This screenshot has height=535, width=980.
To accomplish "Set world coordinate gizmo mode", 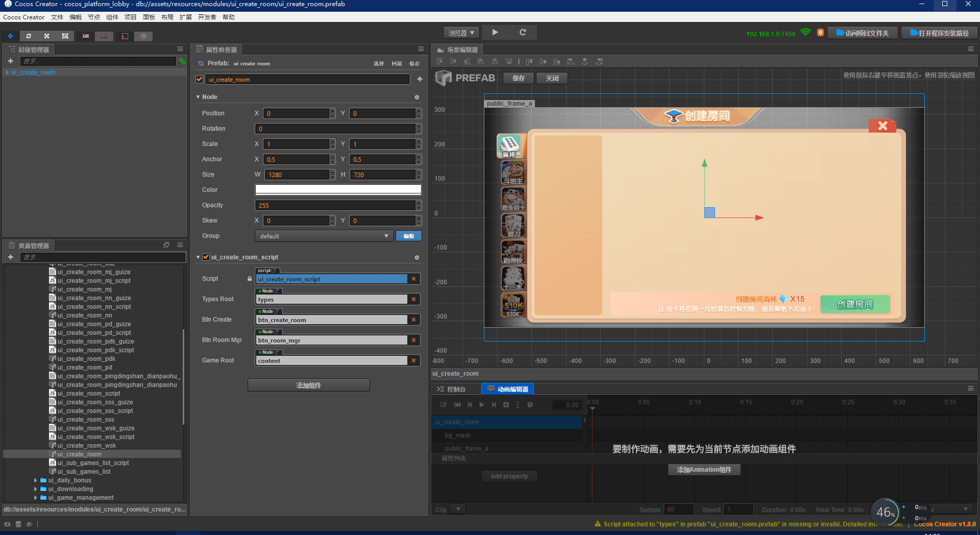I will coord(143,36).
